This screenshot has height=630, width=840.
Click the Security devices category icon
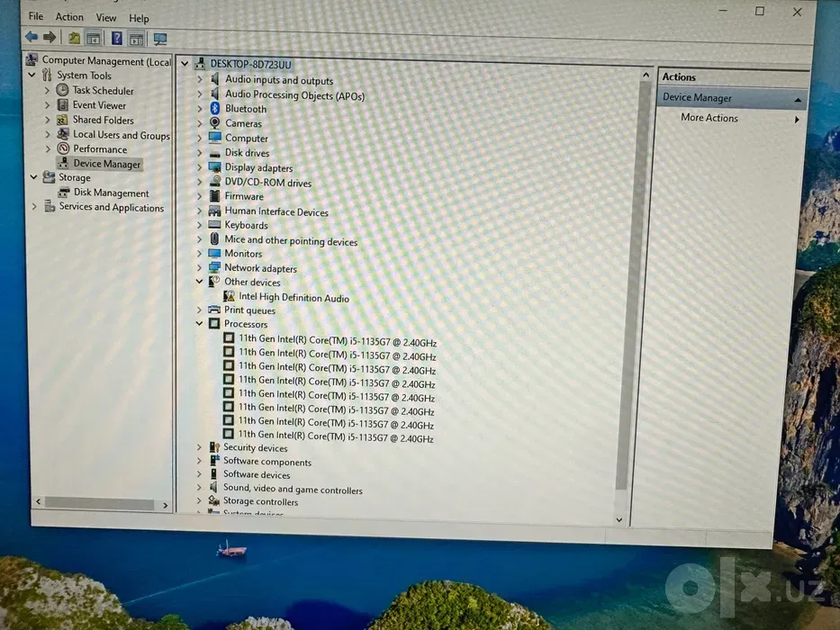point(214,446)
